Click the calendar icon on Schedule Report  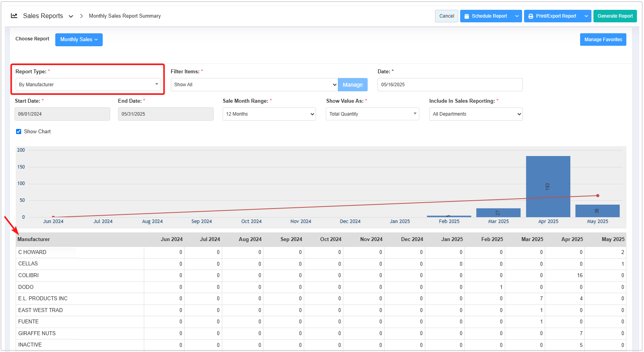(x=466, y=16)
